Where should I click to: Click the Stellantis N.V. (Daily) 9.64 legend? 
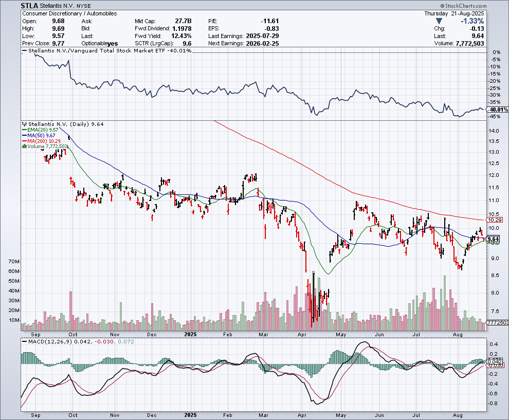point(66,124)
